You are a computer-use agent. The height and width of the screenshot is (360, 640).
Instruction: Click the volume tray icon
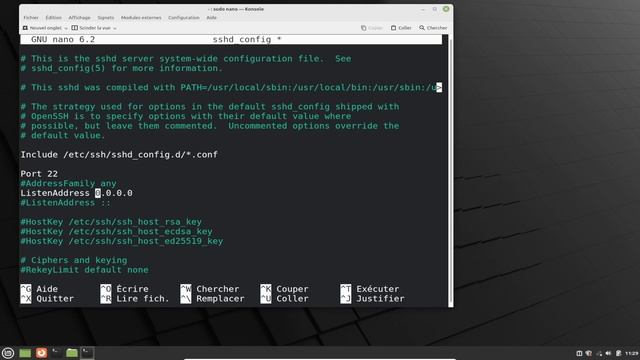(608, 353)
